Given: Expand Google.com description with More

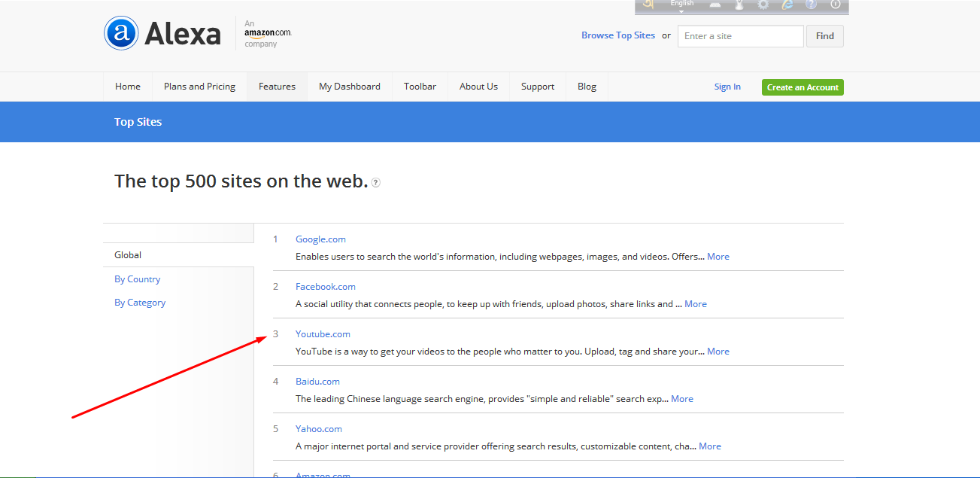Looking at the screenshot, I should click(x=718, y=257).
